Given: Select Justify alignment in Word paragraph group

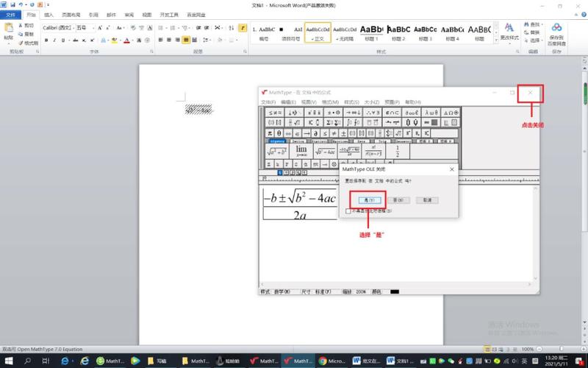Looking at the screenshot, I should [186, 40].
